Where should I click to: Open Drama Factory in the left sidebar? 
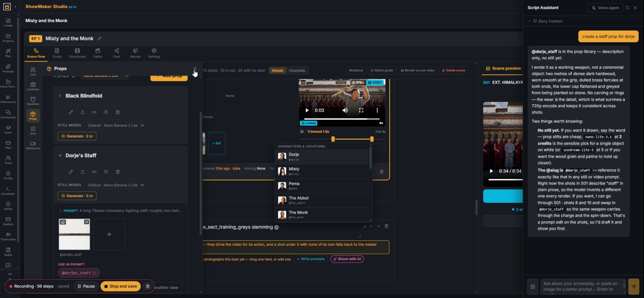coord(8,84)
